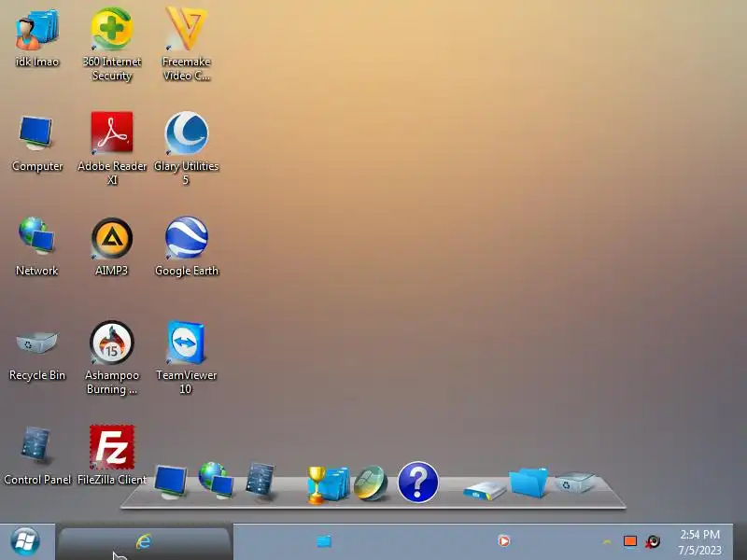Viewport: 747px width, 560px height.
Task: Show hidden tray icons arrow
Action: 607,542
